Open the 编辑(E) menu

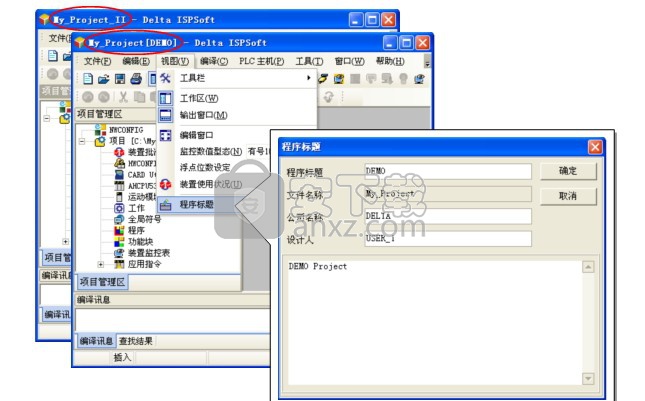(136, 61)
